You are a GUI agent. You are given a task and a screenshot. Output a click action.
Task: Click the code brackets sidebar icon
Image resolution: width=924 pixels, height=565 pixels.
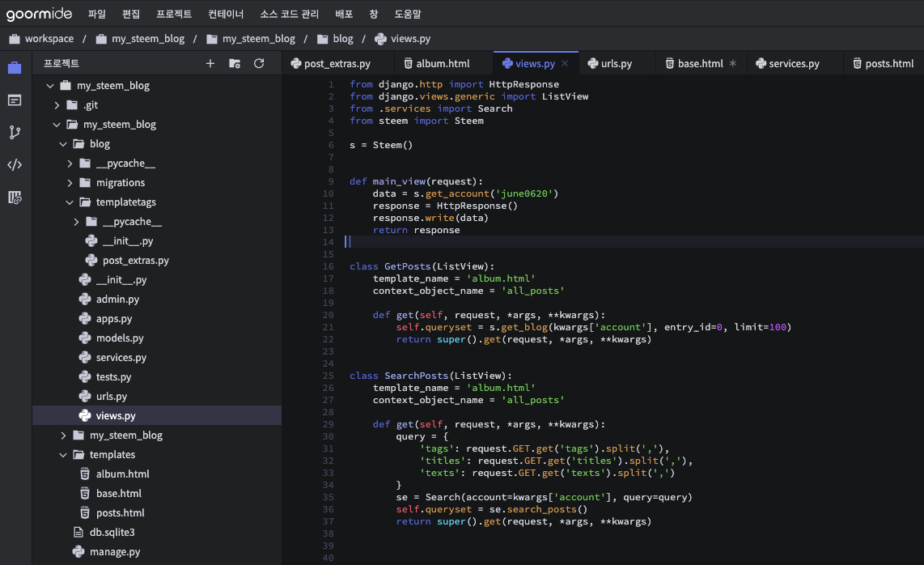[15, 165]
